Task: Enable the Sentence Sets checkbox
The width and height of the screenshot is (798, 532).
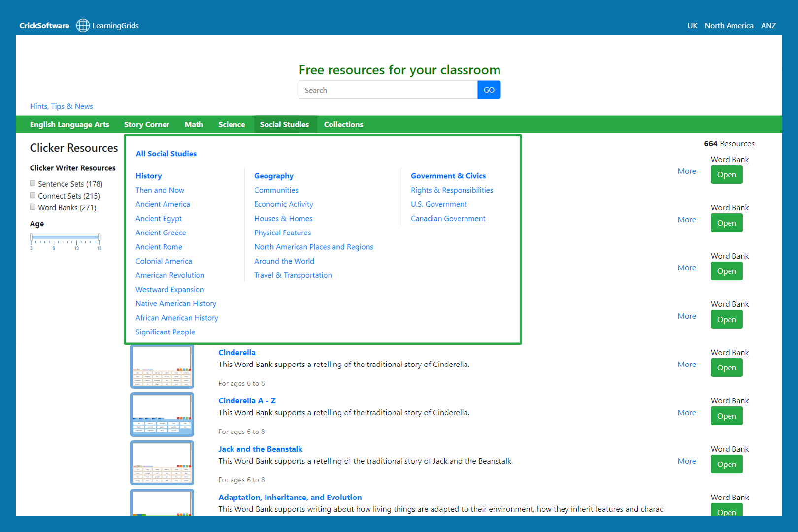Action: (x=33, y=183)
